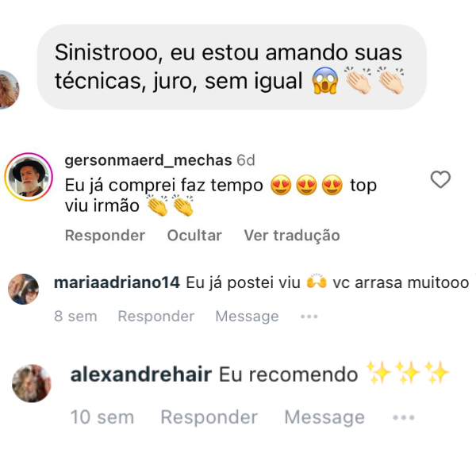Open alexandrehair profile avatar
Image resolution: width=476 pixels, height=476 pixels.
click(x=32, y=383)
